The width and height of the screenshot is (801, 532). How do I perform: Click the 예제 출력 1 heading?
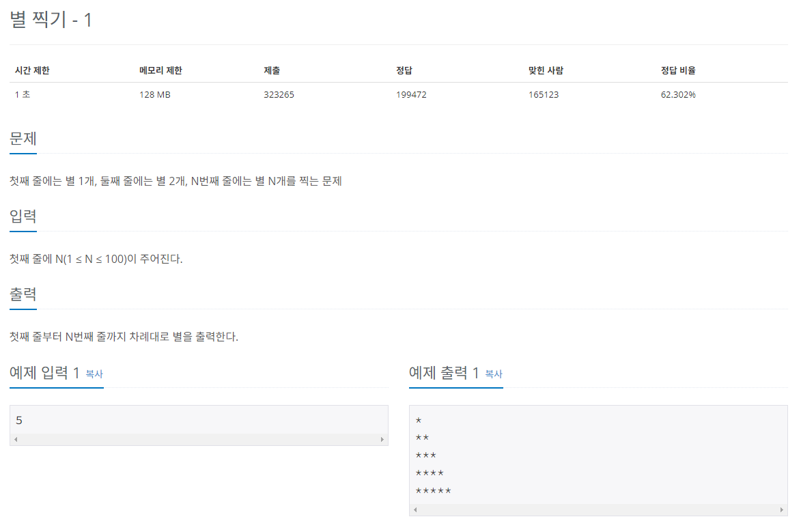point(444,373)
